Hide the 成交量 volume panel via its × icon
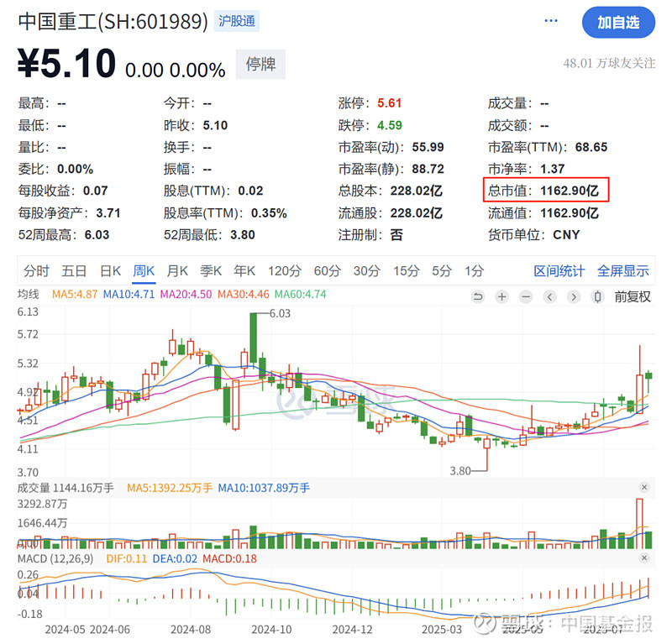The image size is (672, 644). 644,487
